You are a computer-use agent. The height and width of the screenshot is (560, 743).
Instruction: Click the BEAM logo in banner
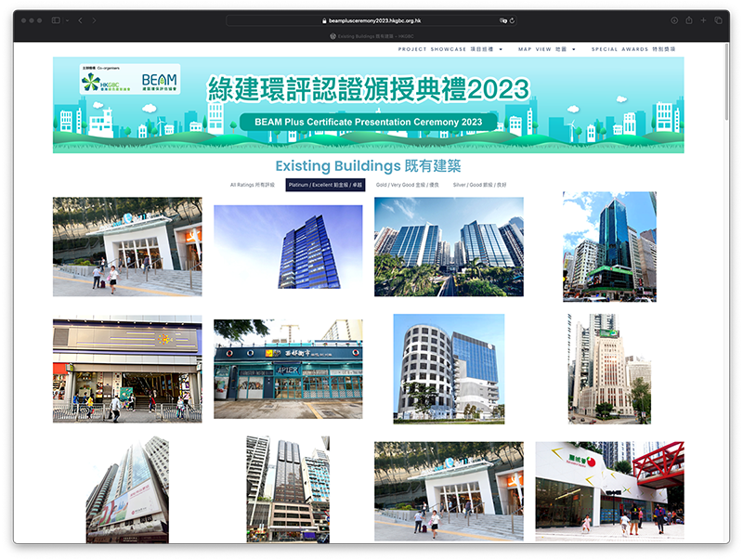(159, 83)
